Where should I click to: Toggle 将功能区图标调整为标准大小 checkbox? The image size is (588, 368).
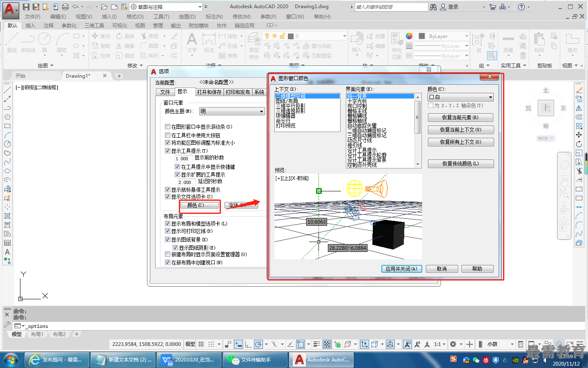168,143
